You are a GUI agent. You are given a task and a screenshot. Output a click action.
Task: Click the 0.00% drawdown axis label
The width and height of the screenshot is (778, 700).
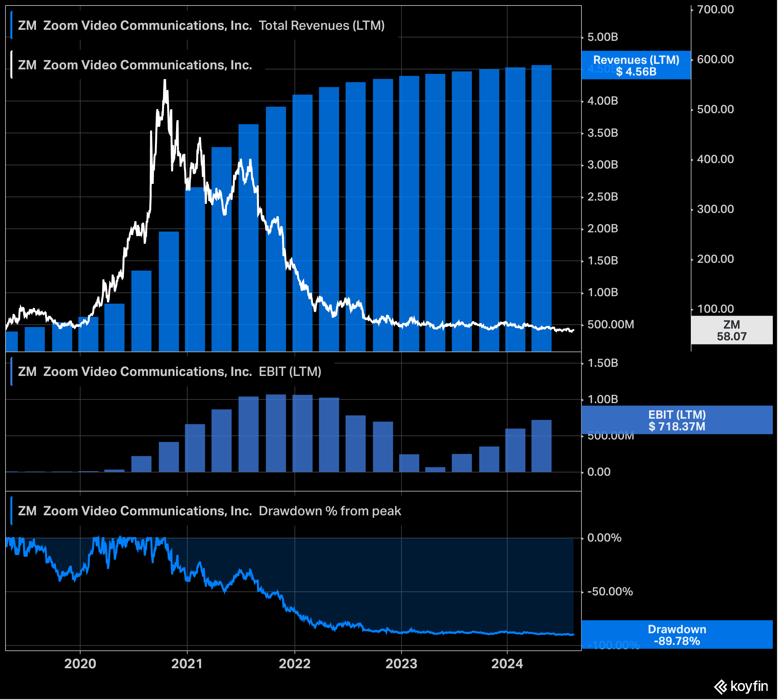click(x=605, y=538)
